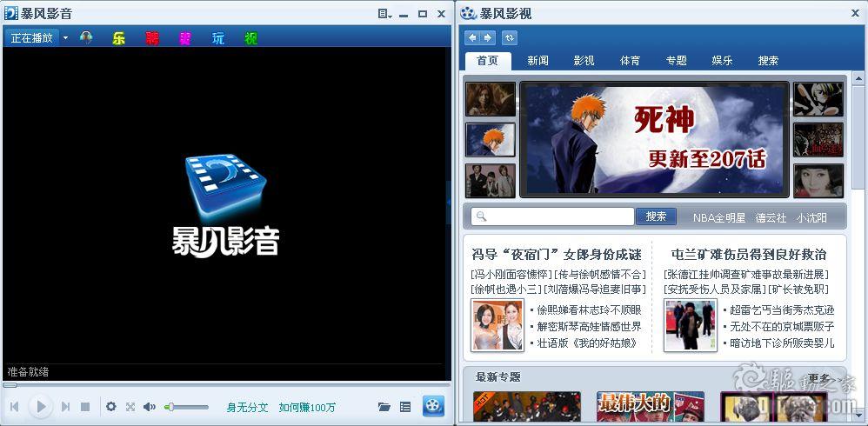Switch to the 专题 tab
The image size is (868, 426).
click(676, 61)
